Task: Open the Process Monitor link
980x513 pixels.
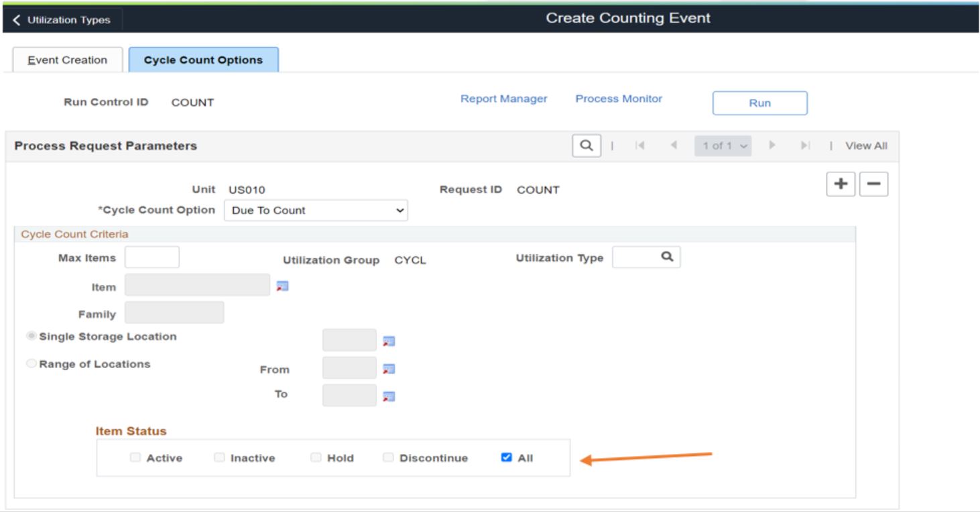Action: click(x=619, y=99)
